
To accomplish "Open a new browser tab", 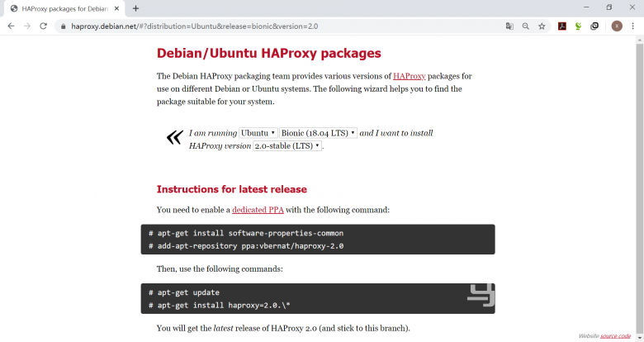I will coord(136,8).
